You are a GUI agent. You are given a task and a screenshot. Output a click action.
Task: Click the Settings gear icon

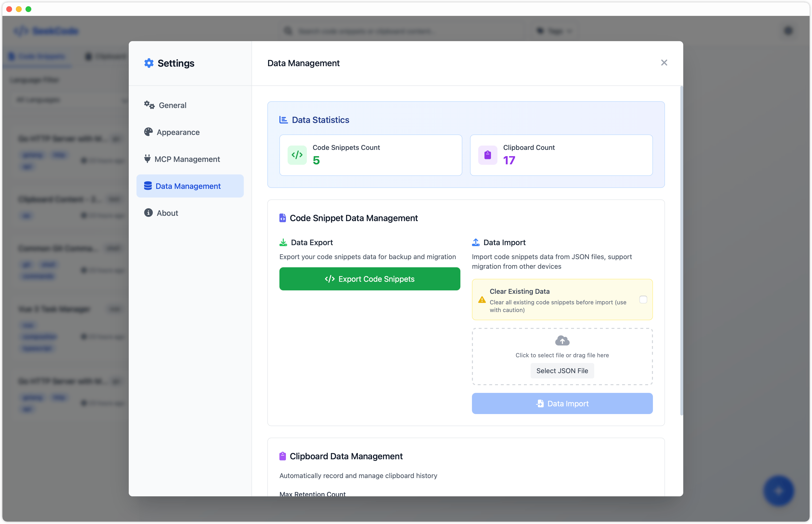tap(149, 63)
